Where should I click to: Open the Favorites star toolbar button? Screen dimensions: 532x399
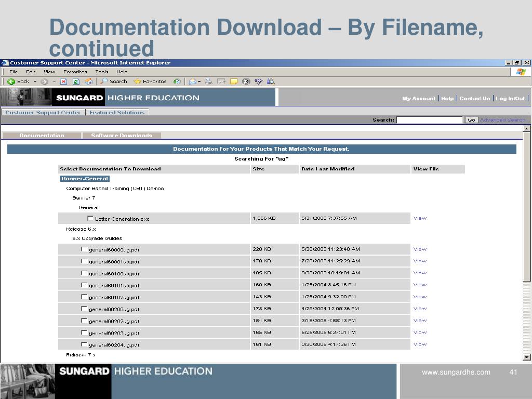coord(150,82)
